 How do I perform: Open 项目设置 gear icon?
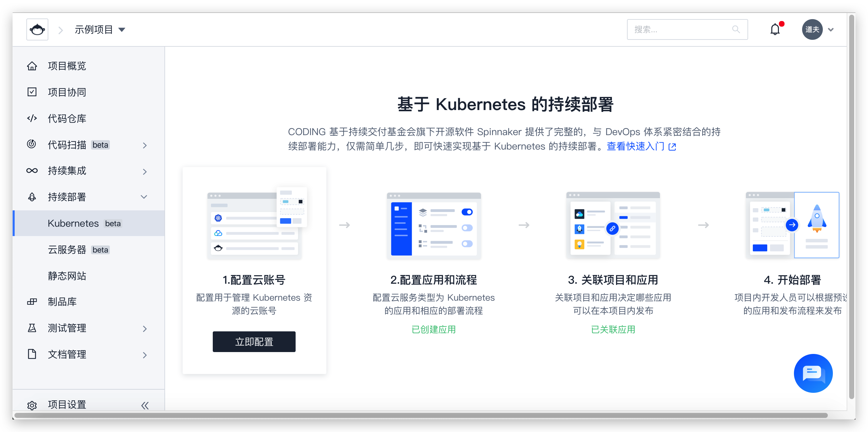tap(32, 405)
